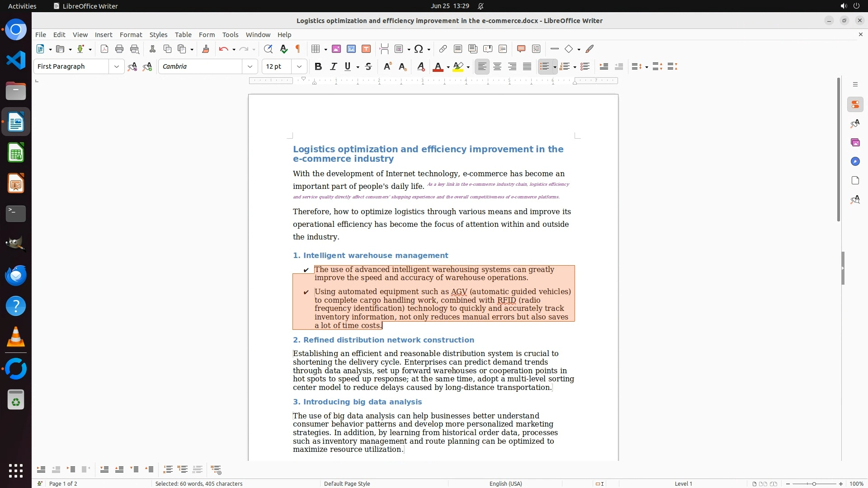Toggle Formatting Marks pilcrow
Image resolution: width=868 pixels, height=488 pixels.
(x=298, y=49)
